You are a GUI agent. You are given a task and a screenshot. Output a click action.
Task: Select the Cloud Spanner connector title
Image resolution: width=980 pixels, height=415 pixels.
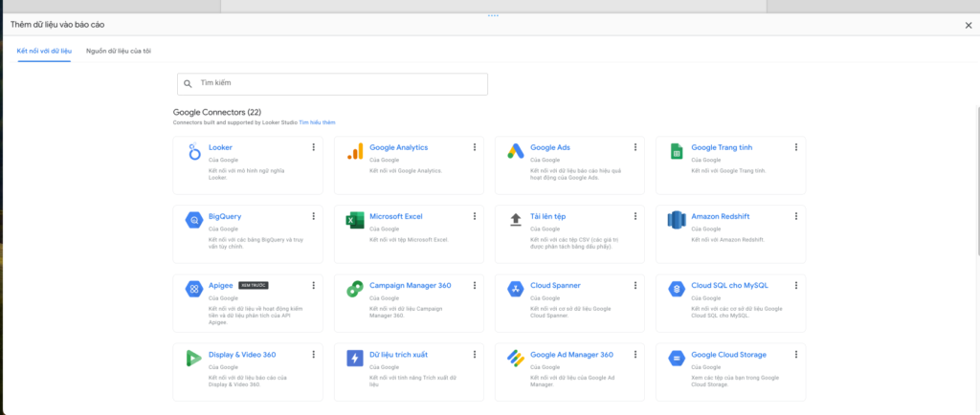[x=556, y=285]
